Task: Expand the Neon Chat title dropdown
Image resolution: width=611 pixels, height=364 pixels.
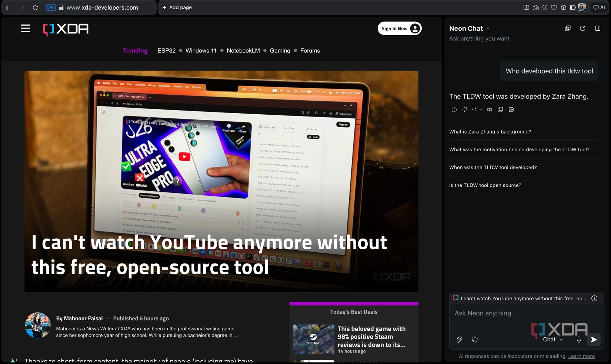Action: tap(488, 28)
